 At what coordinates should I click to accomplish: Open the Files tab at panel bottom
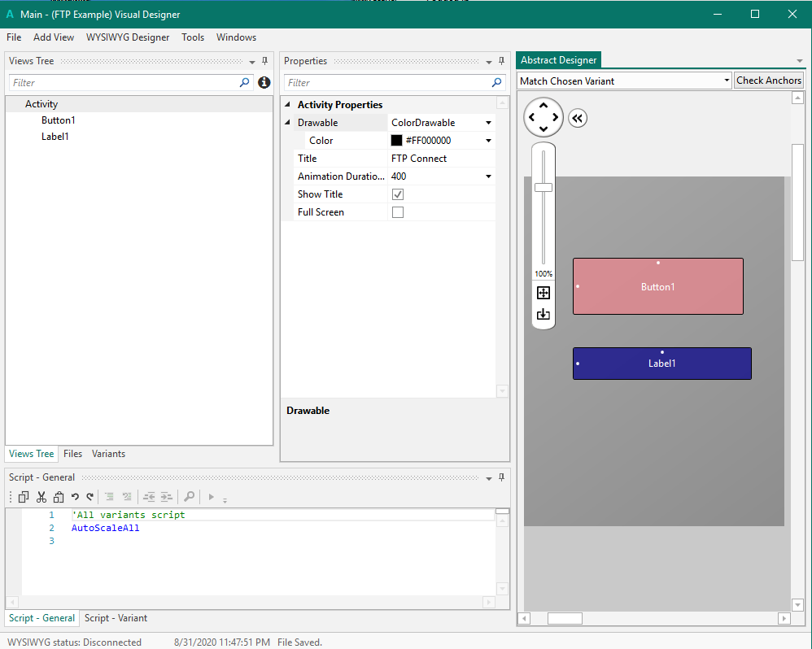pos(72,454)
